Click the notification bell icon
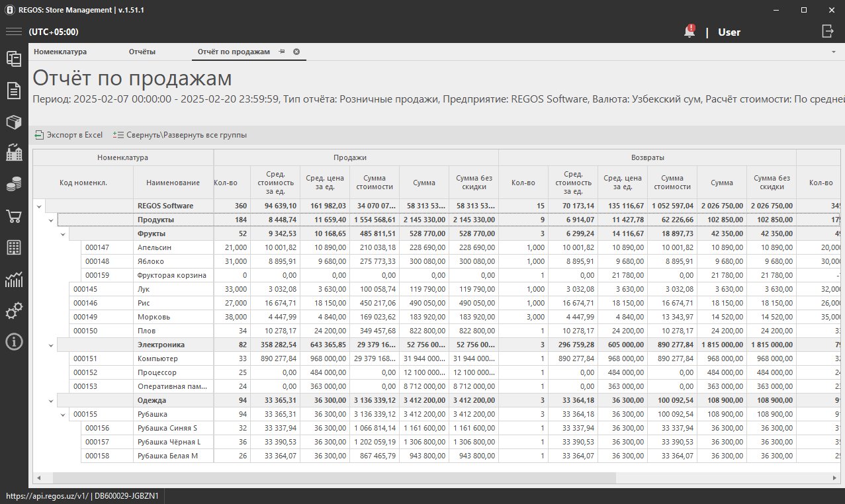Screen dimensions: 845x504 (689, 32)
